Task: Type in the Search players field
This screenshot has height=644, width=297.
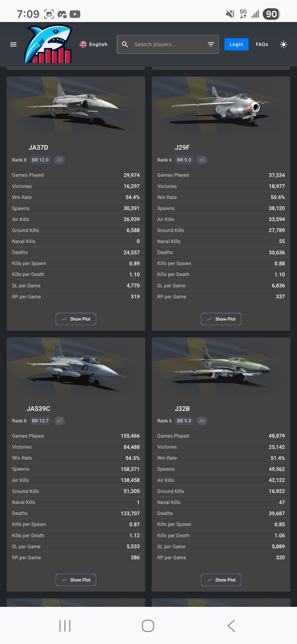Action: (x=168, y=44)
